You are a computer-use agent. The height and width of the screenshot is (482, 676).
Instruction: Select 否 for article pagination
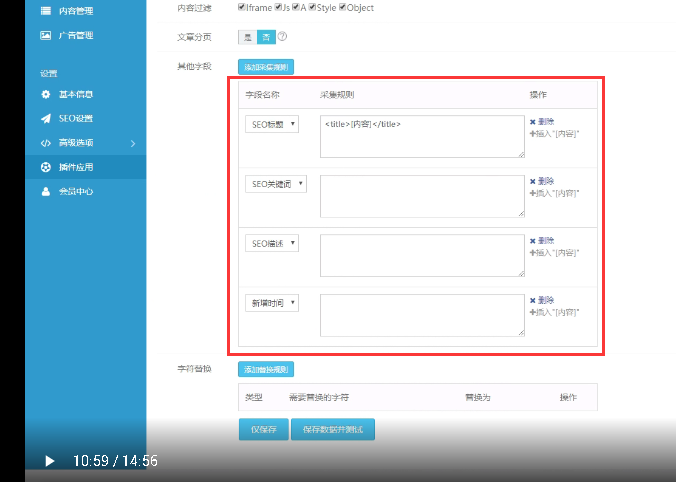pos(266,37)
